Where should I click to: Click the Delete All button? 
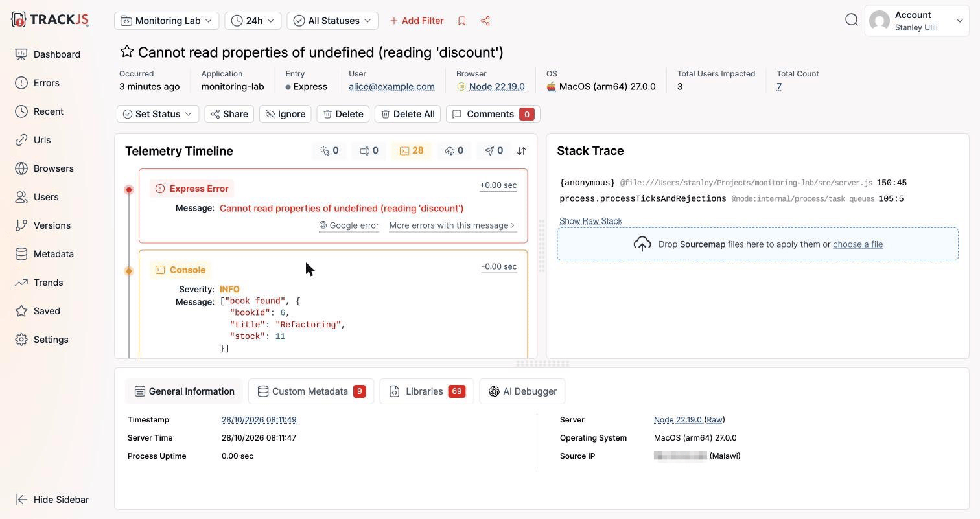coord(408,114)
